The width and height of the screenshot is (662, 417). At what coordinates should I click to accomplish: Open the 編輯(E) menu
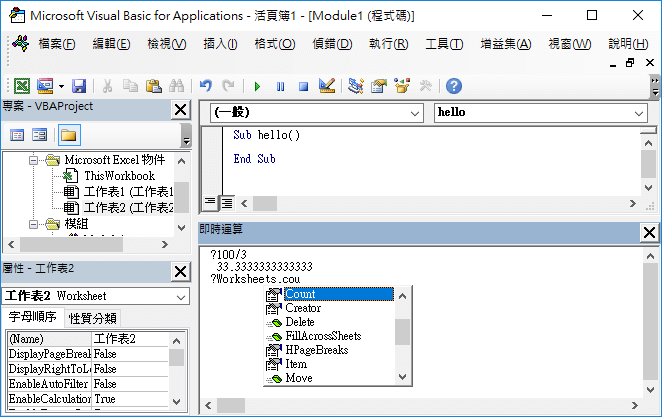111,44
